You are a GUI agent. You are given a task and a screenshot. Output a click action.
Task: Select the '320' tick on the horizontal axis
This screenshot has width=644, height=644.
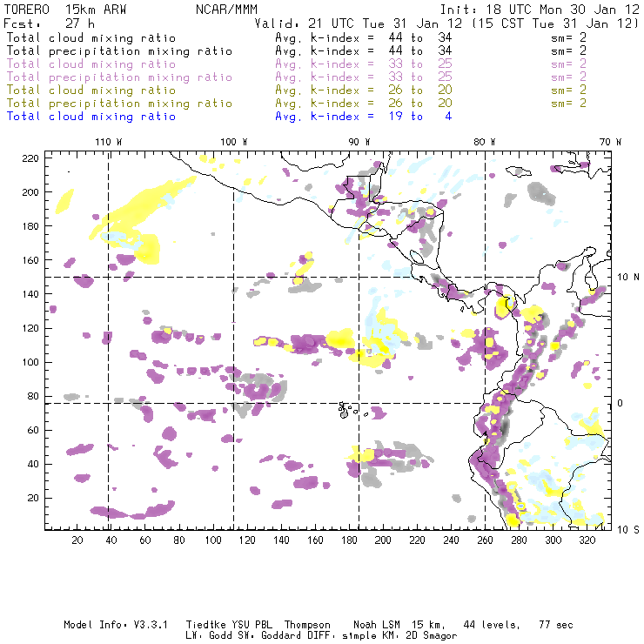587,540
